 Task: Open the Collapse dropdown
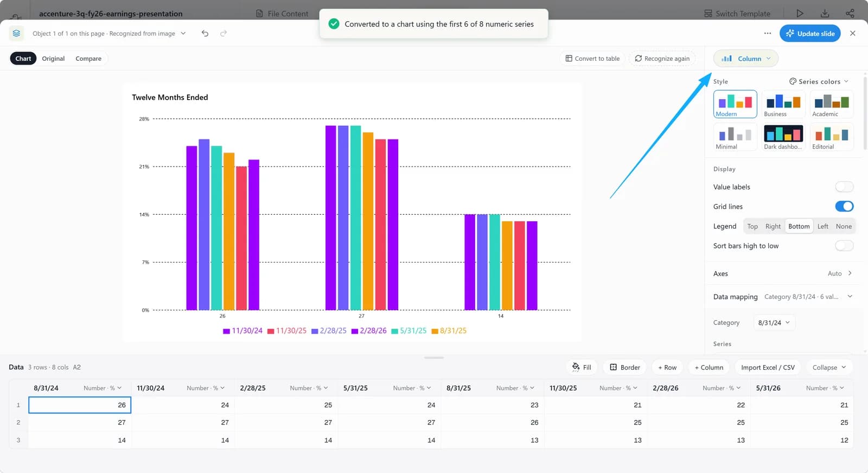(x=829, y=367)
